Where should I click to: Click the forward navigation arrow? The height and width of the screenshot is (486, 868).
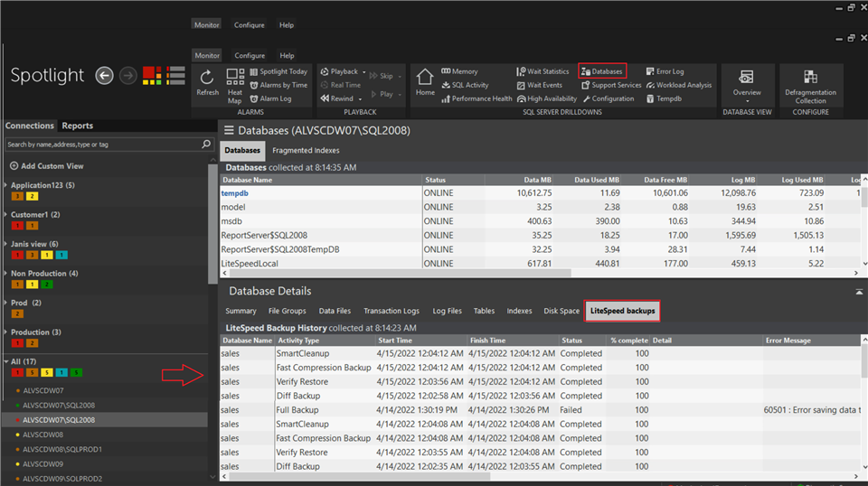(x=127, y=76)
